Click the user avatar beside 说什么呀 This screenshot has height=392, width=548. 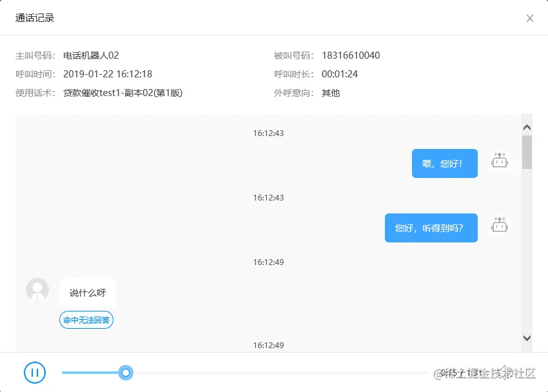(x=37, y=289)
